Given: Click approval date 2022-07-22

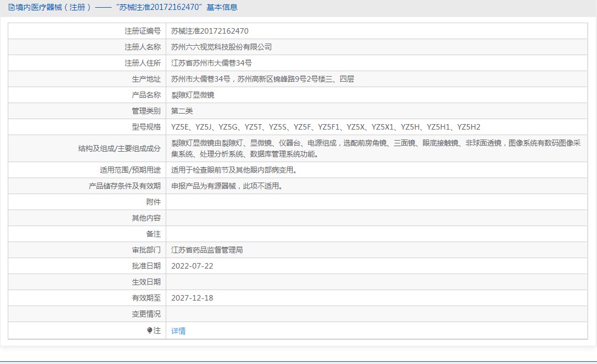Looking at the screenshot, I should click(x=192, y=266).
